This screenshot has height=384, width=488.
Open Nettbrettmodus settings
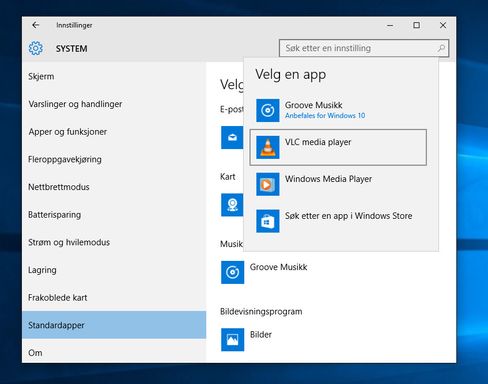click(x=114, y=187)
